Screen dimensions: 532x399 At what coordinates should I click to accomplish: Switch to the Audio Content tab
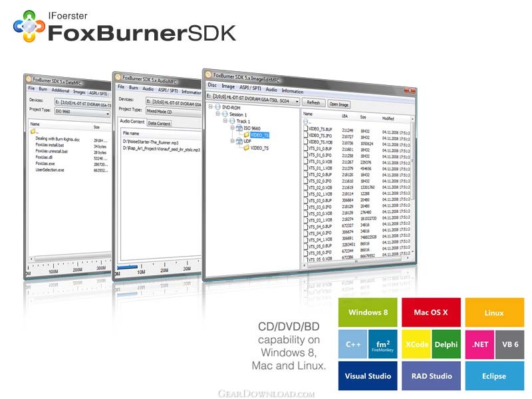tap(132, 121)
